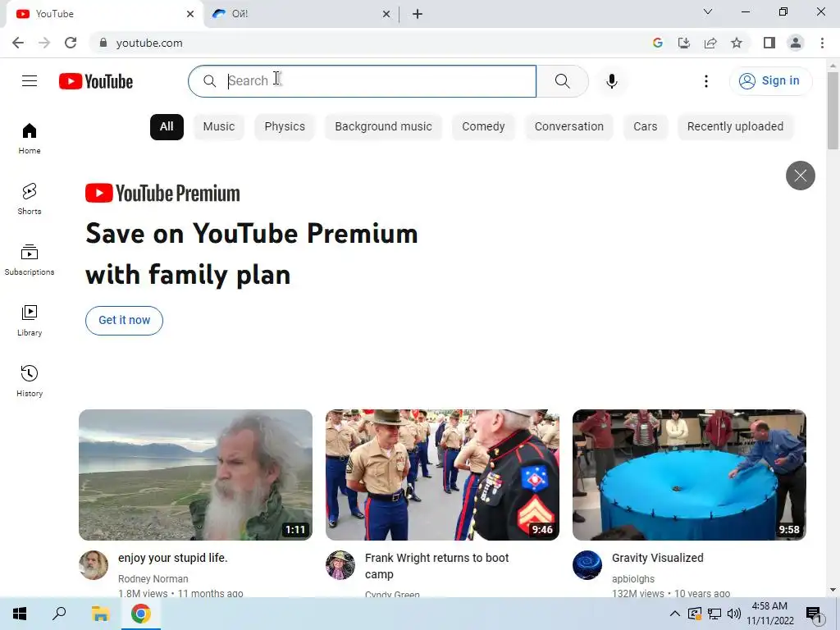Click the YouTube logo

pyautogui.click(x=96, y=81)
